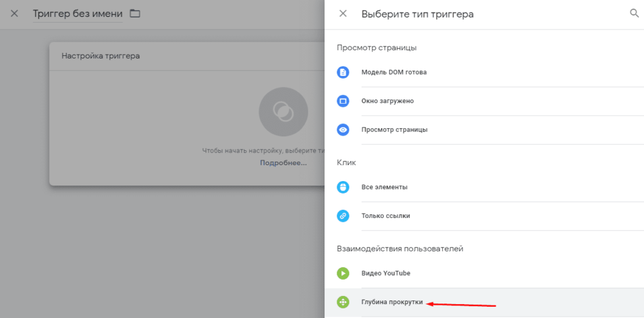The image size is (644, 318).
Task: Close the Выберите тип триггера panel
Action: click(343, 14)
